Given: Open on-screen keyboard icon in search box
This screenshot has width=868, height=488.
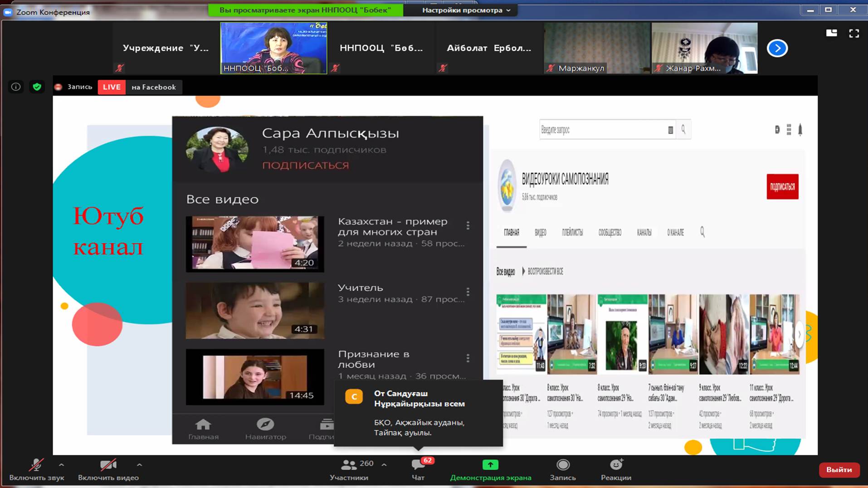Looking at the screenshot, I should pos(670,130).
